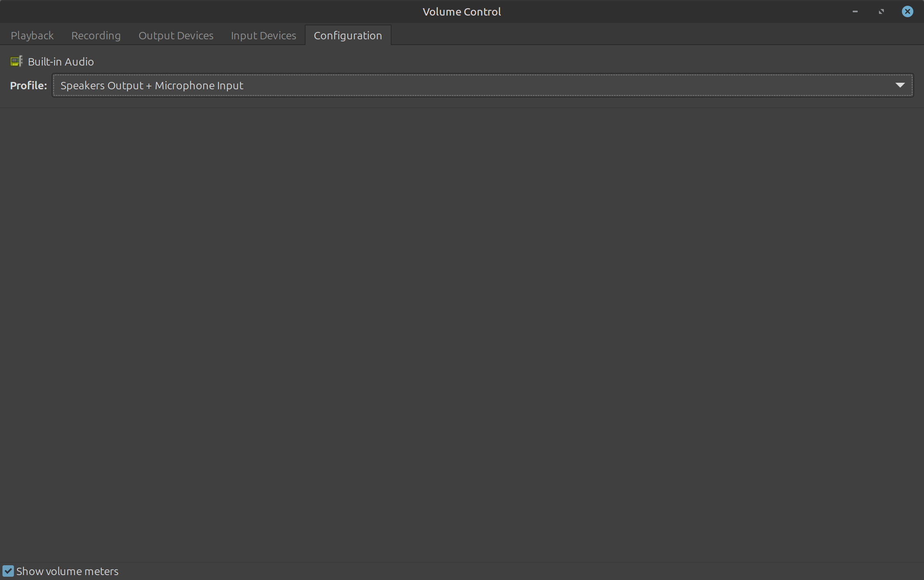924x580 pixels.
Task: Click the separator line under the Profile row
Action: pyautogui.click(x=462, y=108)
